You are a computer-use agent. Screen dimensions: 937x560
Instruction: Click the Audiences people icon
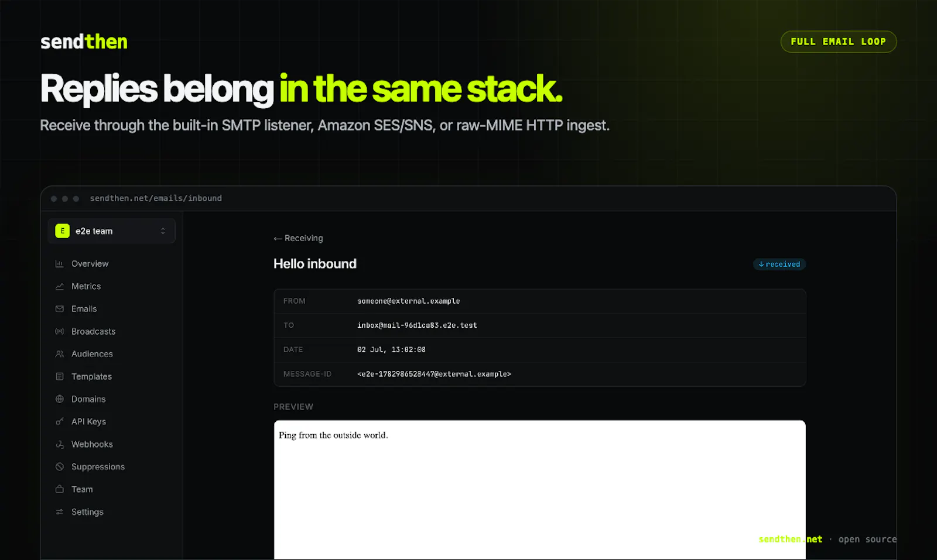[59, 354]
